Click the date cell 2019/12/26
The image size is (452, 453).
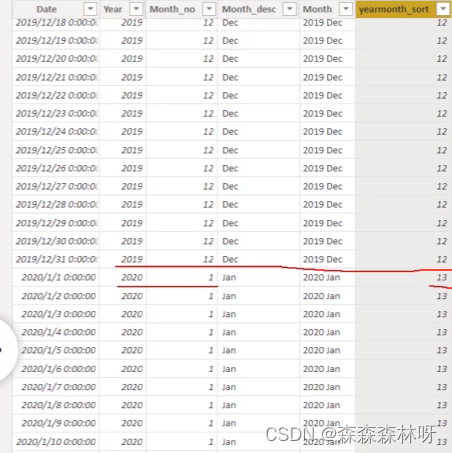pos(57,168)
